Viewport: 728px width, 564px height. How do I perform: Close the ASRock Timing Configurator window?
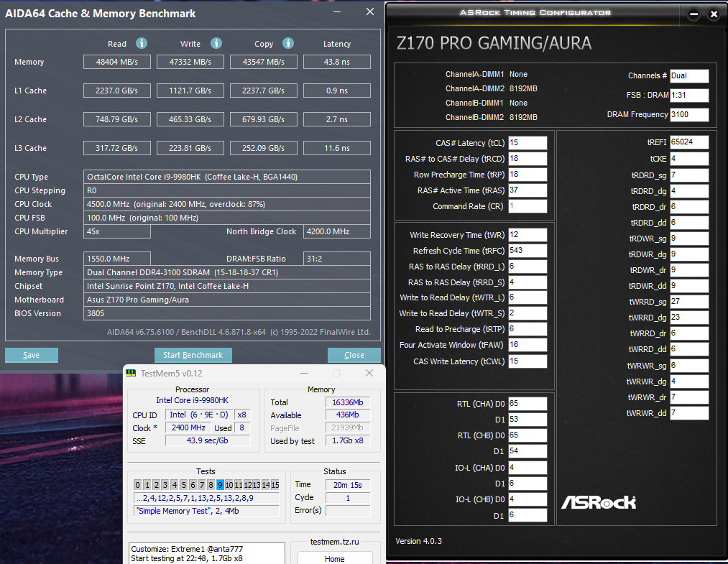[714, 14]
